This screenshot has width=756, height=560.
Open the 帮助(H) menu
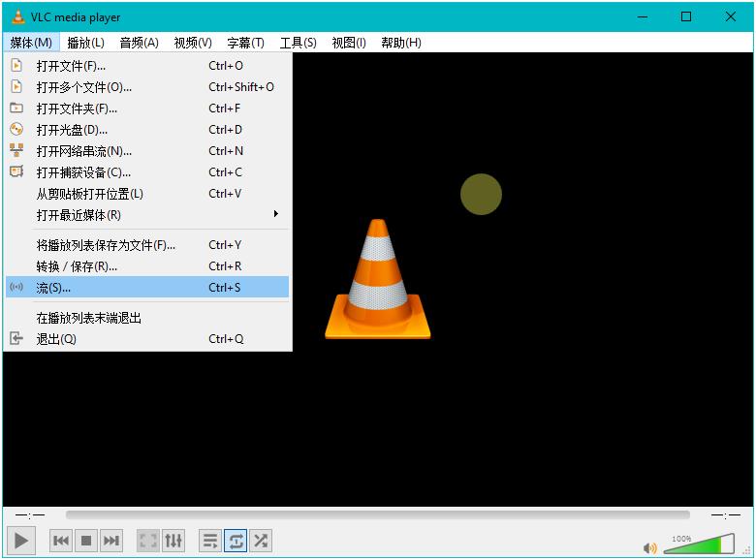(x=401, y=43)
